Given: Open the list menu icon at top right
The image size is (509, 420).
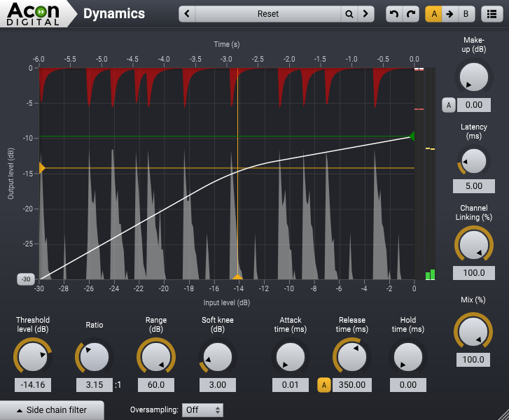Looking at the screenshot, I should click(x=493, y=14).
